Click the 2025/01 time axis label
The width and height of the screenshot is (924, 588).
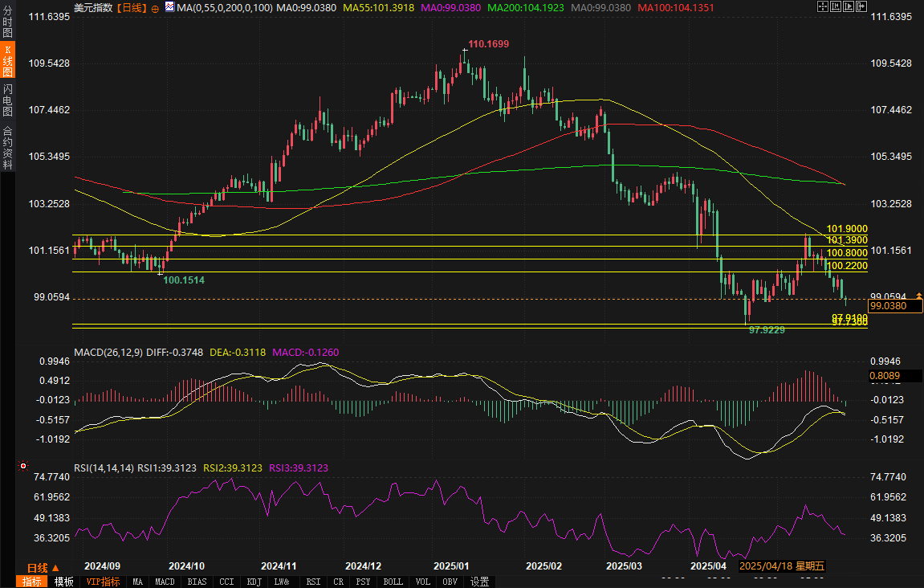point(451,566)
